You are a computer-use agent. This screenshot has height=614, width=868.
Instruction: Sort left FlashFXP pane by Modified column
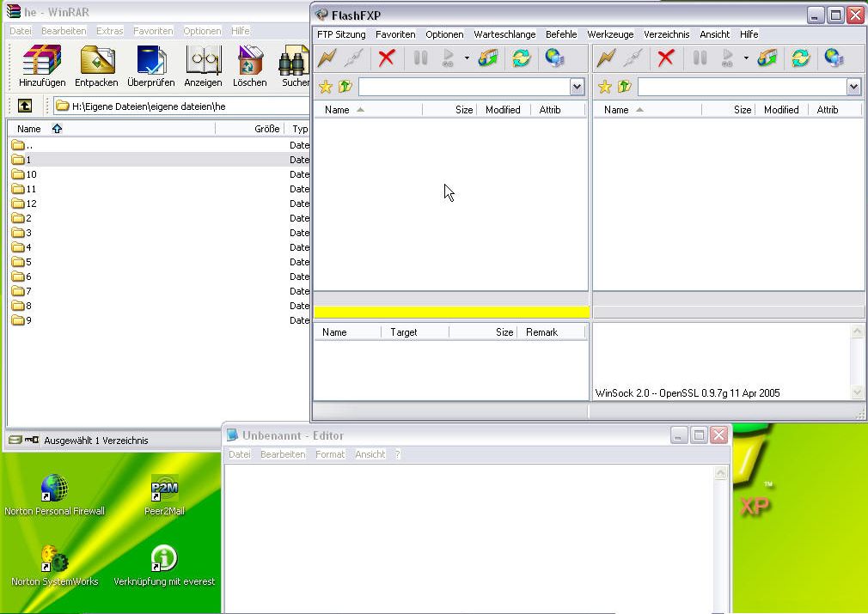pos(503,110)
